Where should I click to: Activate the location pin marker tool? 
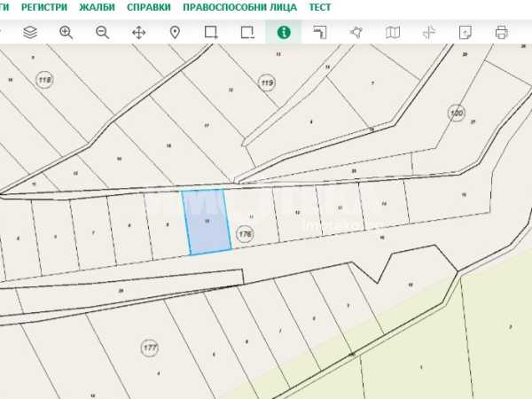click(x=175, y=33)
